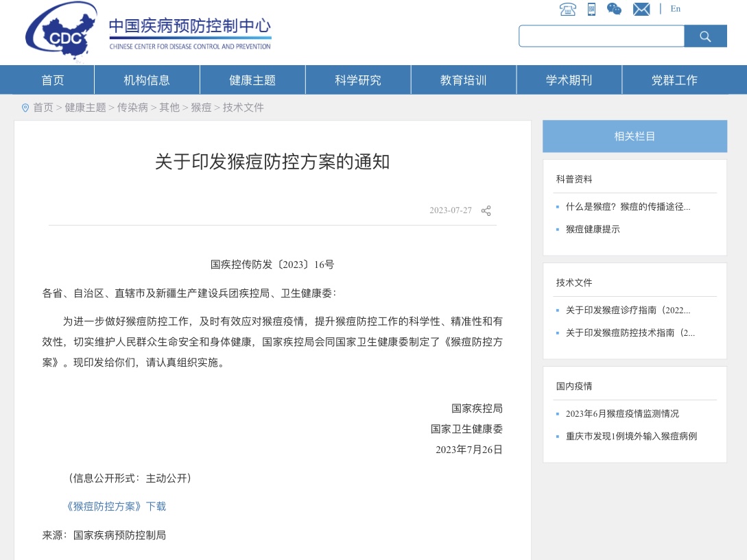
Task: Click the 技术文件 sidebar section heading
Action: pyautogui.click(x=573, y=282)
